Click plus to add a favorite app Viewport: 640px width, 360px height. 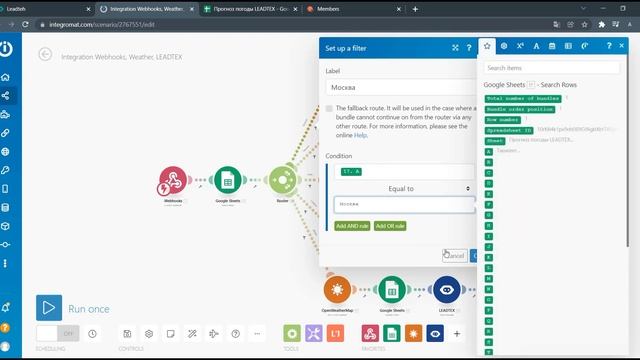click(x=457, y=333)
